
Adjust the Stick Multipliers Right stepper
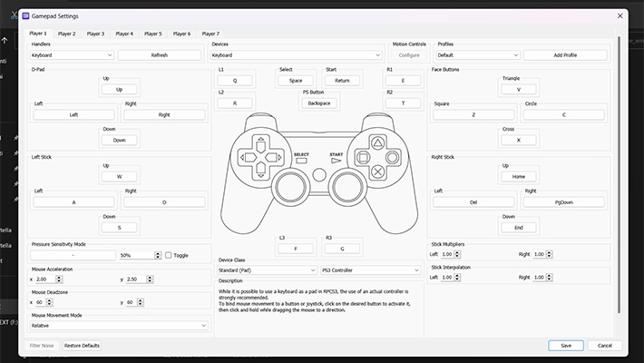click(x=550, y=254)
